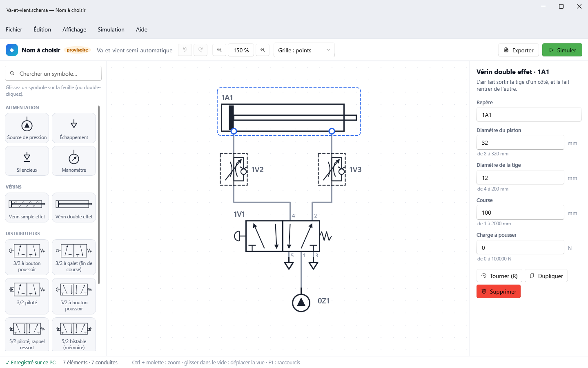
Task: Click the zoom level 150 % button
Action: [241, 50]
